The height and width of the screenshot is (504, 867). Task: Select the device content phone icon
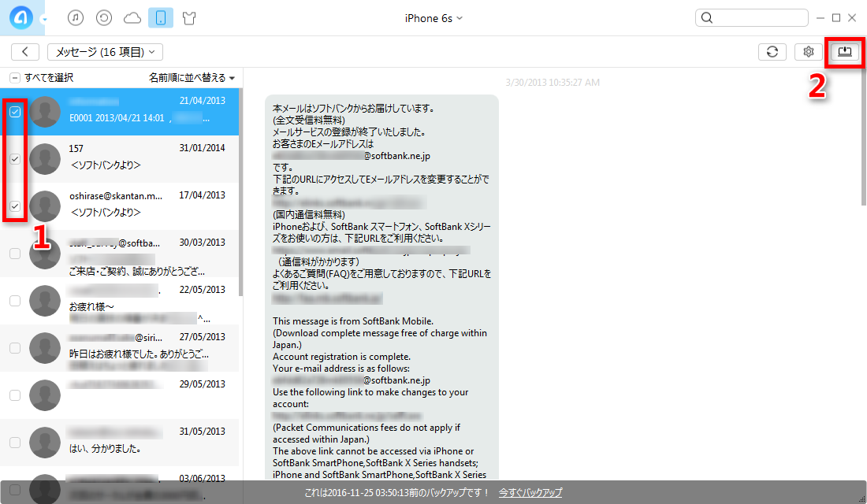point(160,18)
